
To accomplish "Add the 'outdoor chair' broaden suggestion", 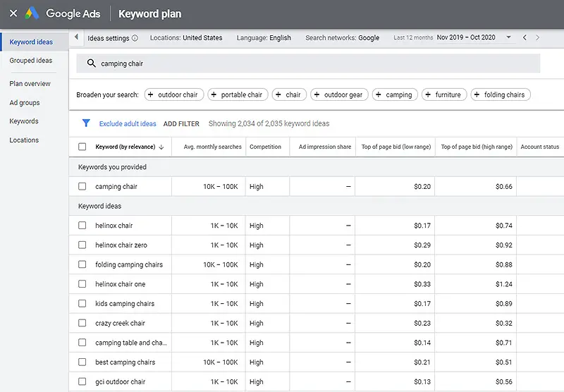I will (174, 94).
